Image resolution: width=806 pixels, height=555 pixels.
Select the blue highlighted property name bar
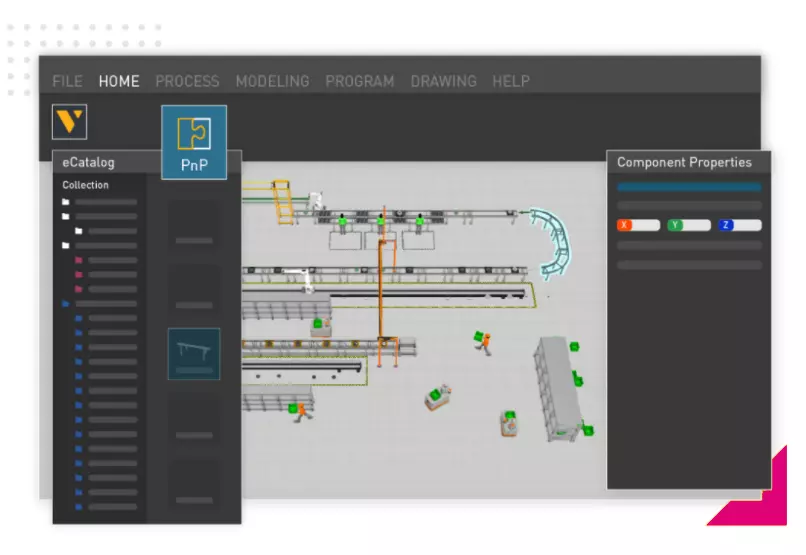(689, 187)
